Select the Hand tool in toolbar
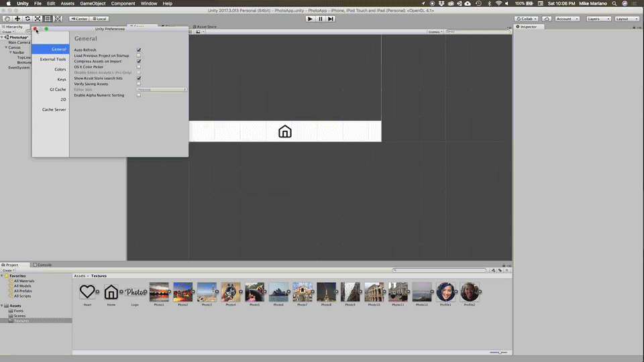Image resolution: width=644 pixels, height=362 pixels. [7, 19]
